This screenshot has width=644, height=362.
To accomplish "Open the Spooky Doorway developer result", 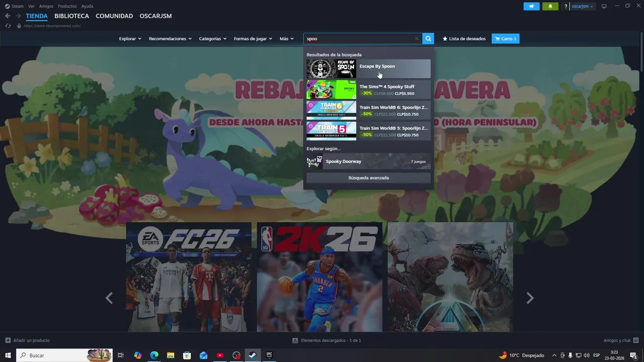I will (x=368, y=161).
